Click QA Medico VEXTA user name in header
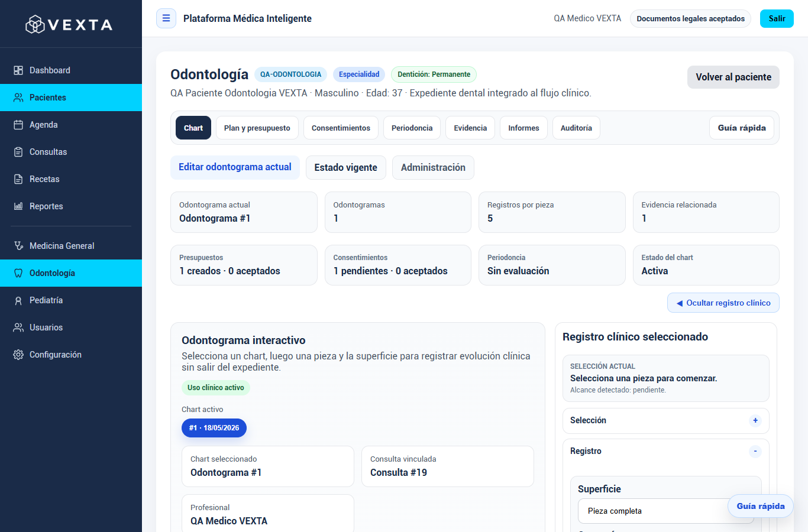Viewport: 808px width, 532px height. (x=587, y=18)
